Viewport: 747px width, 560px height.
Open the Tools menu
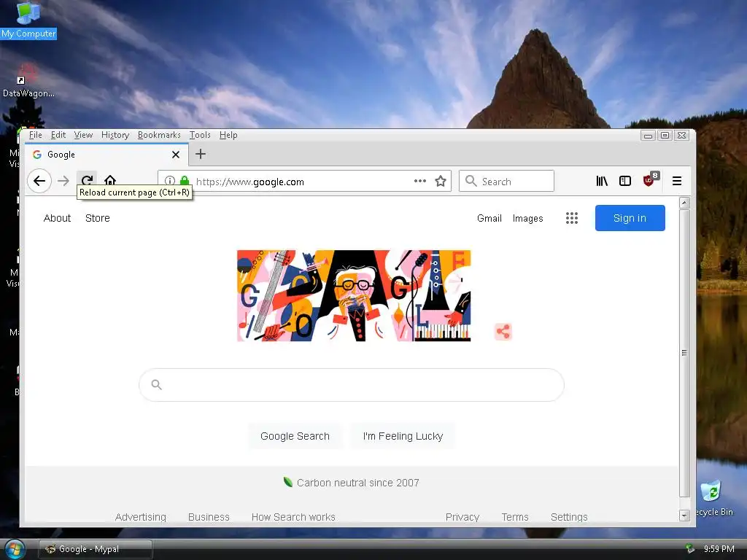pos(200,135)
